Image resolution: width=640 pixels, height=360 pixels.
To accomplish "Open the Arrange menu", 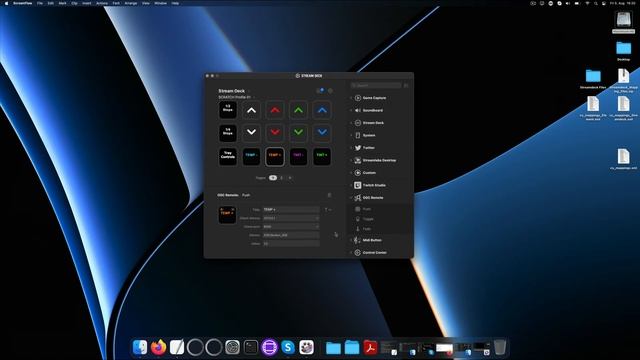I will coord(131,3).
